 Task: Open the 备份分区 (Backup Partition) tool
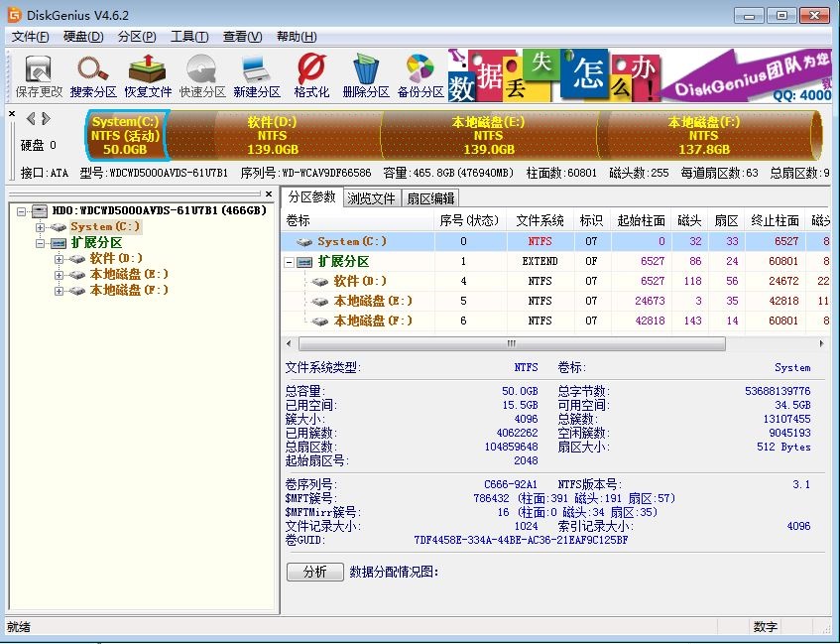(420, 75)
